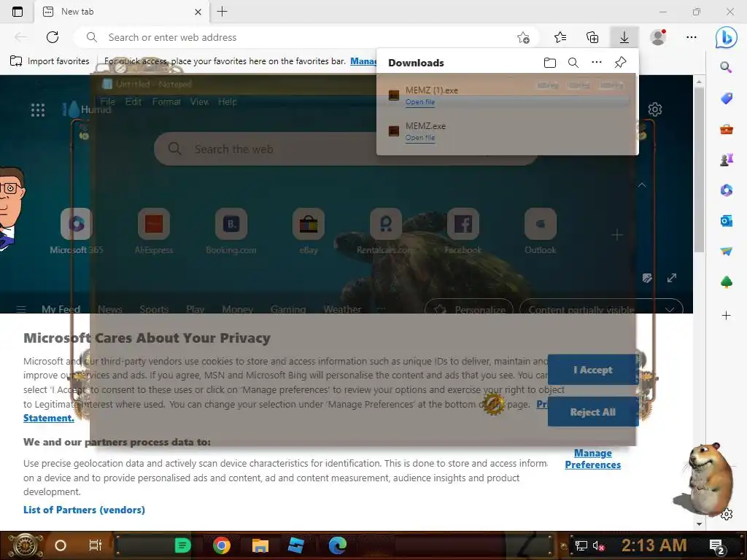Open the notification center icon
The width and height of the screenshot is (747, 560).
[716, 545]
